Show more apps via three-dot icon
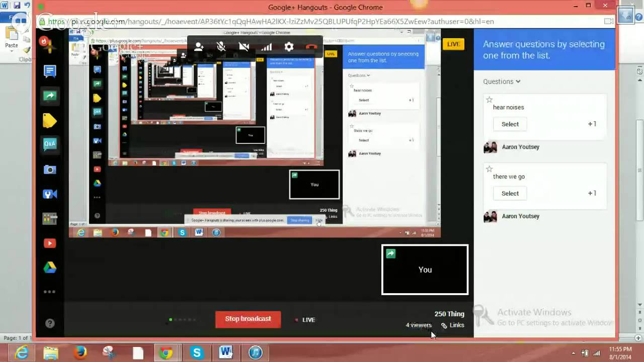 pyautogui.click(x=50, y=292)
